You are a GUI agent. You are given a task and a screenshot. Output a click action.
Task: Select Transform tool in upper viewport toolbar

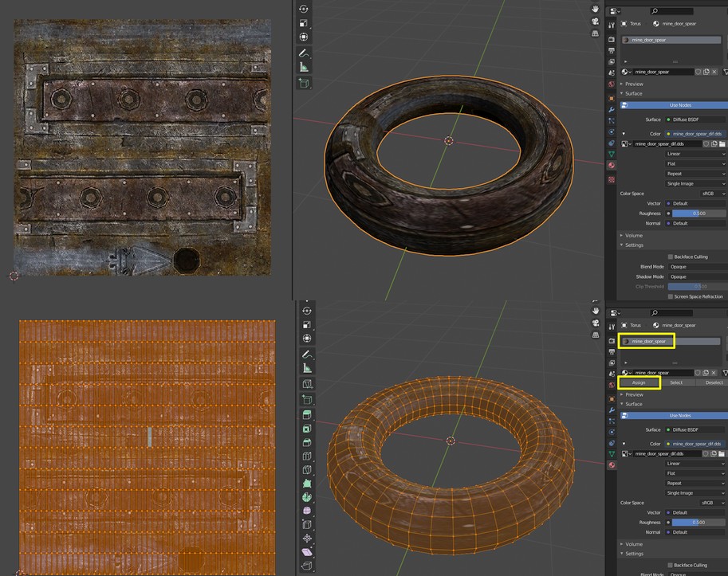304,37
